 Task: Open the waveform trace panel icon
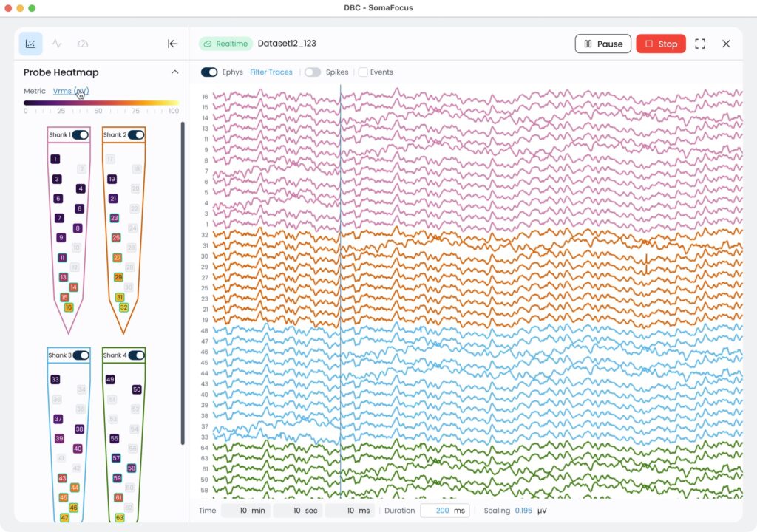coord(57,44)
